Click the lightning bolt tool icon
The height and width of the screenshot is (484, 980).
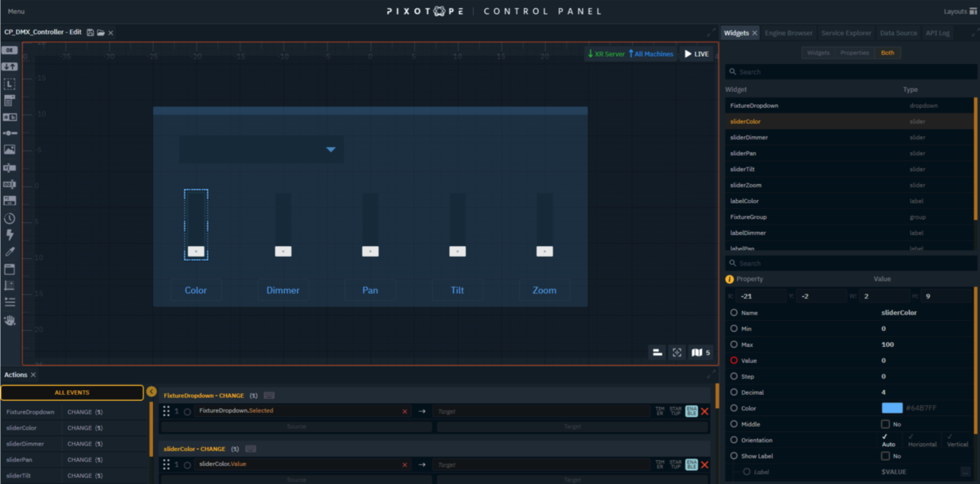[x=10, y=235]
